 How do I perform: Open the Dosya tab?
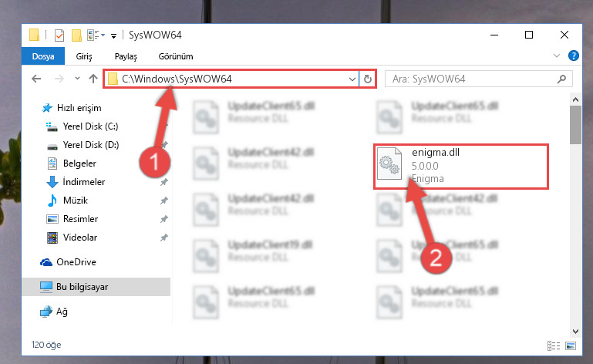pos(43,56)
